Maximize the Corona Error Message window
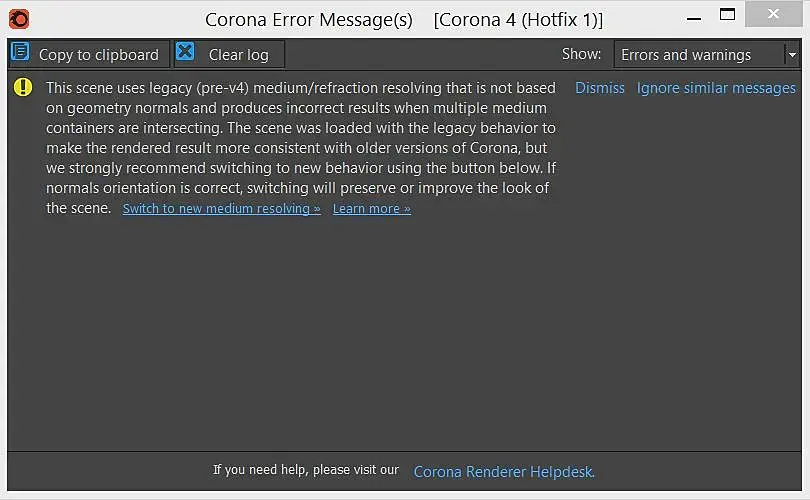The width and height of the screenshot is (810, 500). (x=727, y=15)
